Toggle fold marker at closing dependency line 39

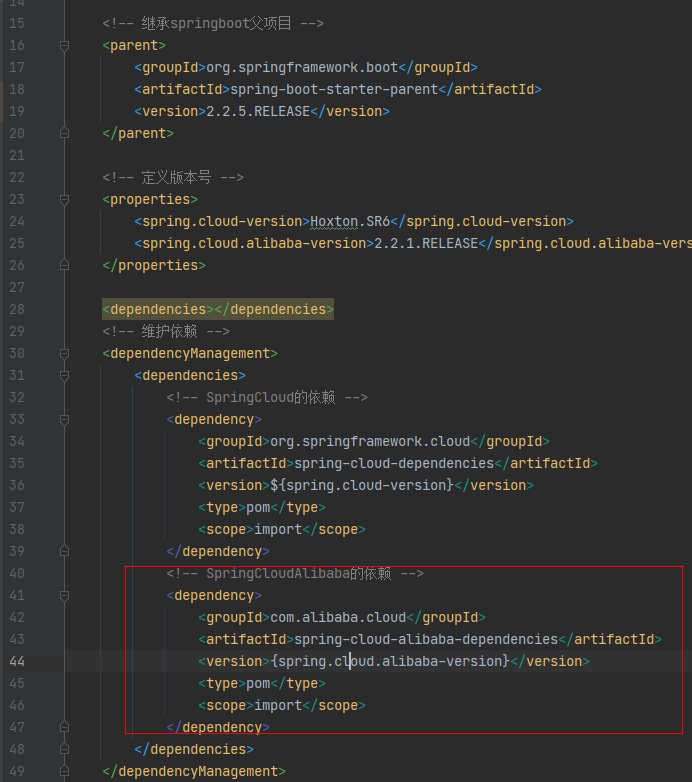[64, 551]
